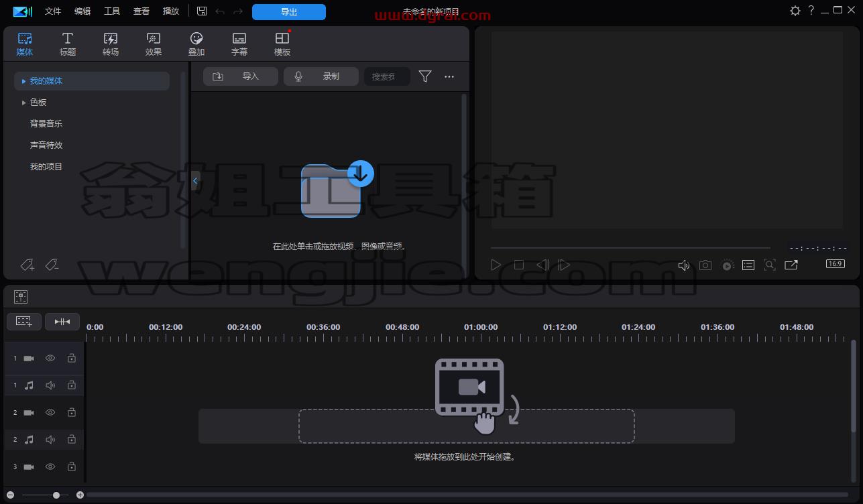Lock audio track 2
The image size is (863, 504).
72,440
